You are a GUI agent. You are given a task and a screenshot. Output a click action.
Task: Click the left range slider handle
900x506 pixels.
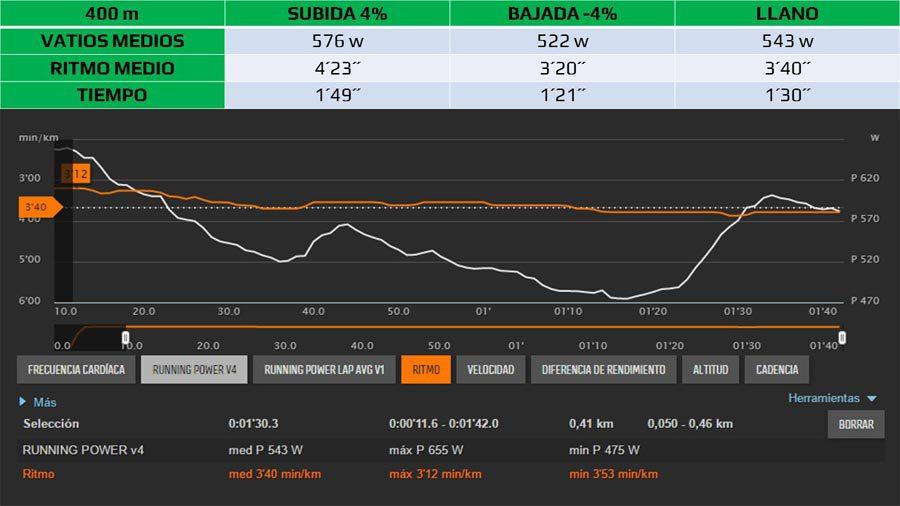tap(125, 338)
